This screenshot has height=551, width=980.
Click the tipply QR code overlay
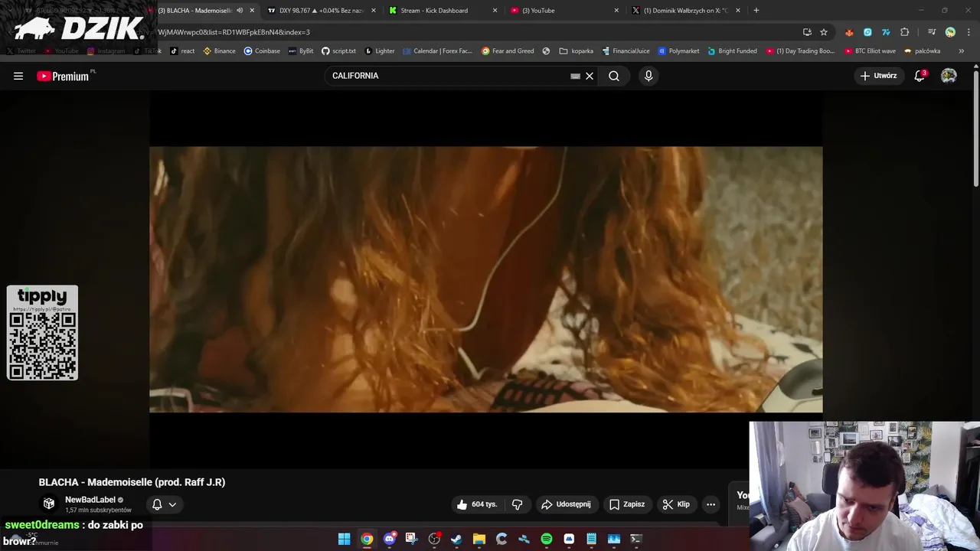point(42,333)
